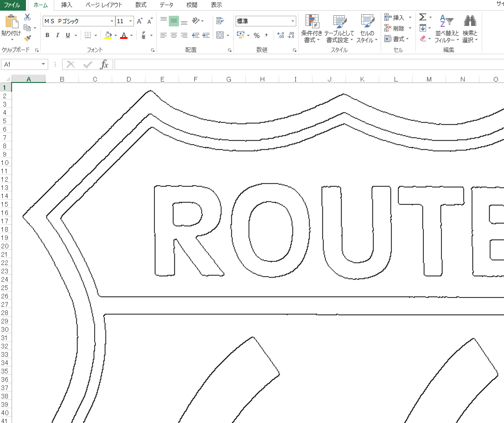Click the formula bar enter checkmark icon

[88, 64]
